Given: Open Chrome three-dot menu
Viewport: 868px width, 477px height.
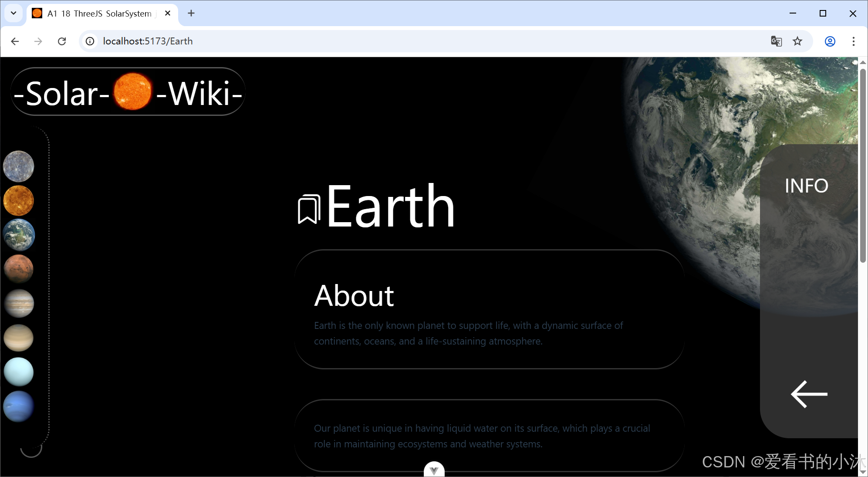Looking at the screenshot, I should [x=853, y=41].
